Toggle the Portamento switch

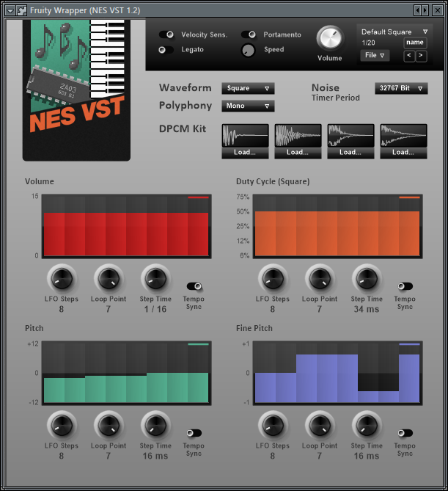click(x=249, y=34)
